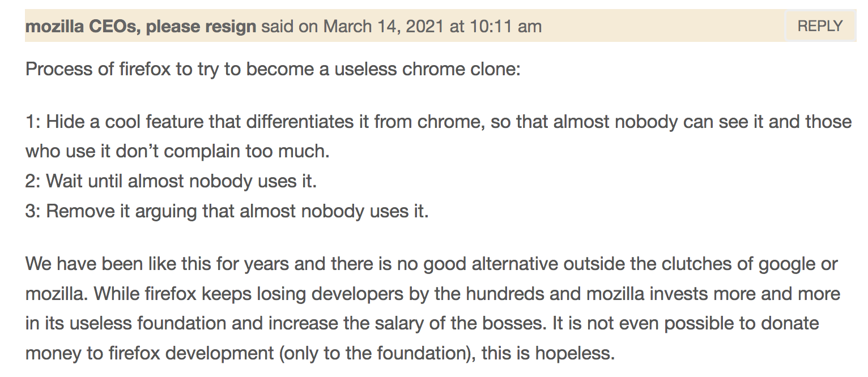
Task: Click the line "3: Remove it arguing"
Action: tap(227, 211)
